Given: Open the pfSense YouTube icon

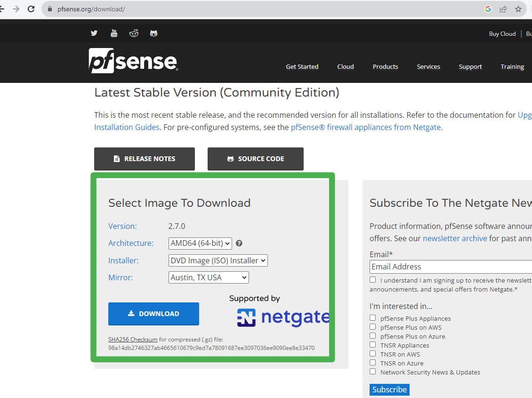Looking at the screenshot, I should [x=114, y=33].
